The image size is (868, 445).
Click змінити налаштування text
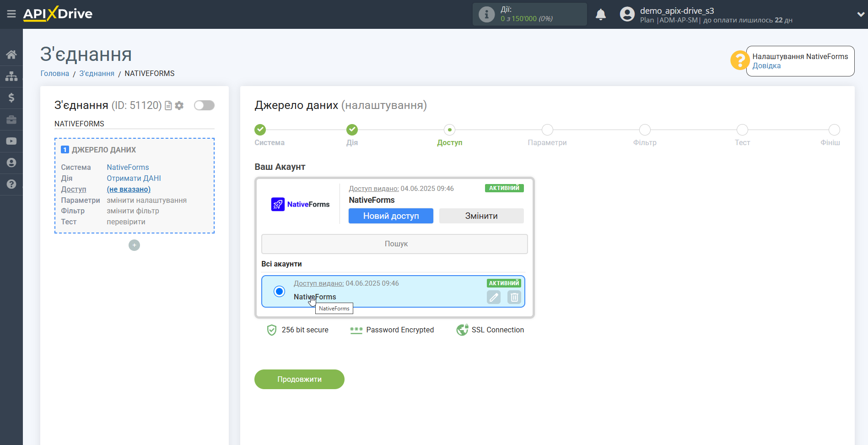pos(146,200)
